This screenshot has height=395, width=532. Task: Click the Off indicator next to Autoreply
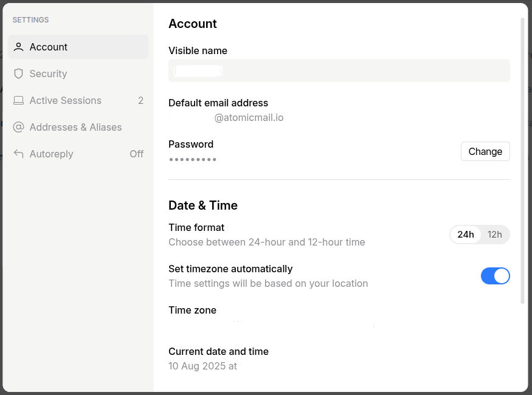[x=137, y=154]
